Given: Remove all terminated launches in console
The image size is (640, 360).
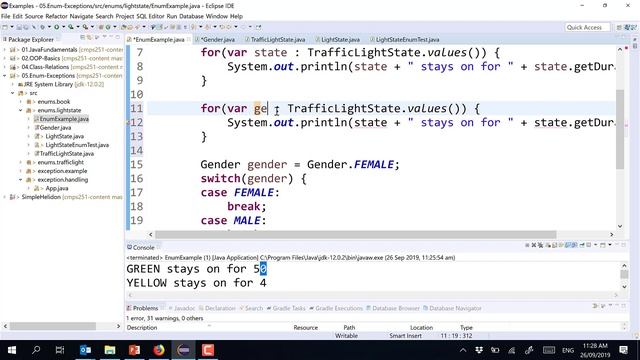Looking at the screenshot, I should [x=540, y=245].
